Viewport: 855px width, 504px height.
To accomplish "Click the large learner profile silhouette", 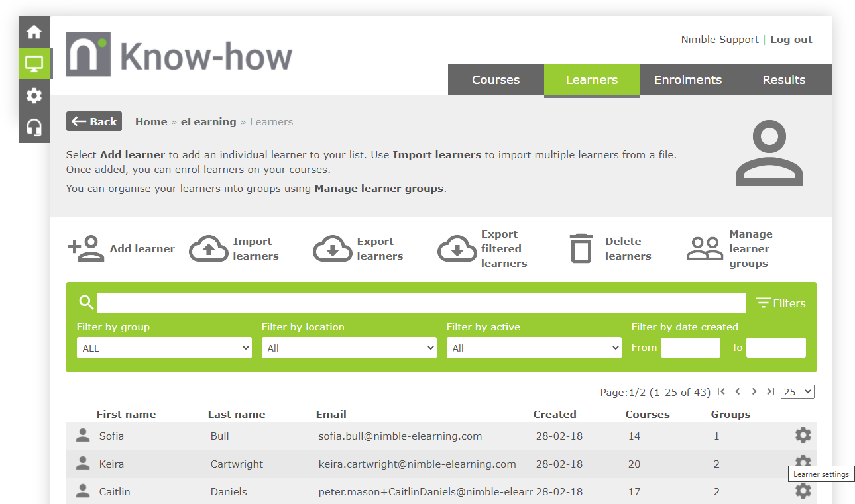I will (x=769, y=154).
